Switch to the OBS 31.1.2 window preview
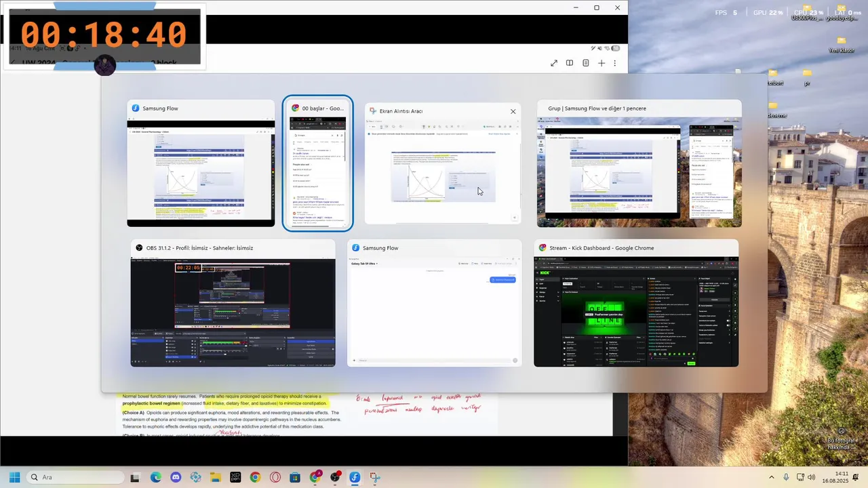868x488 pixels. 233,303
